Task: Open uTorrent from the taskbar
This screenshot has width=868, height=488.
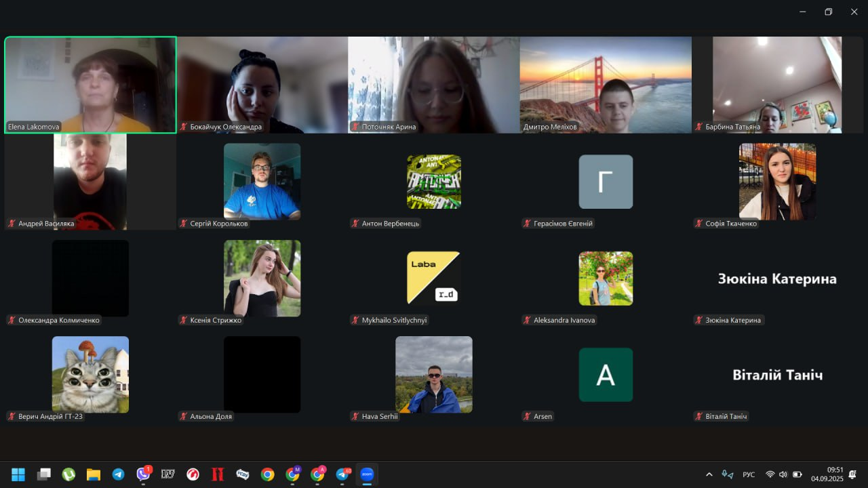Action: pos(68,474)
